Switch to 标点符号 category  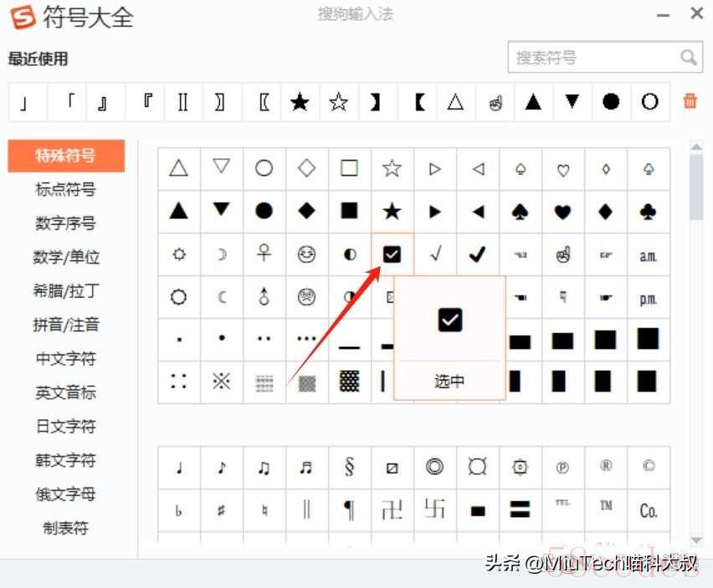click(x=65, y=189)
